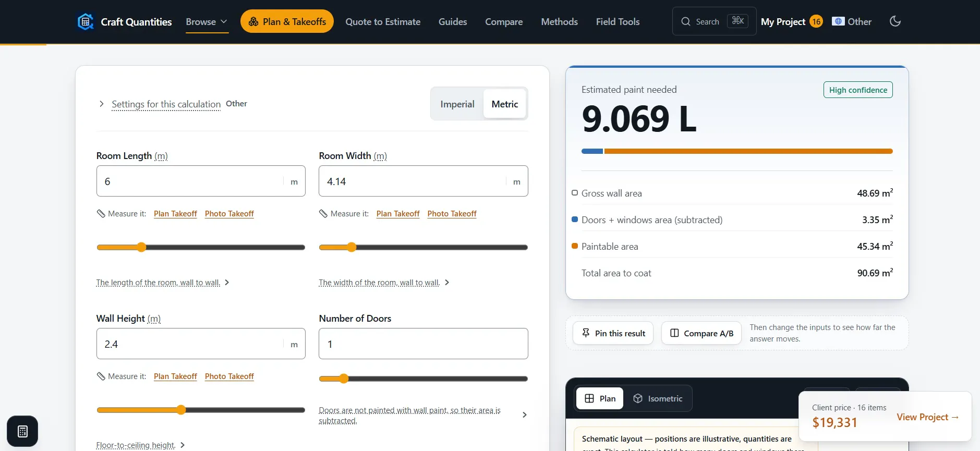Click the Number of Doors slider handle

(x=343, y=379)
